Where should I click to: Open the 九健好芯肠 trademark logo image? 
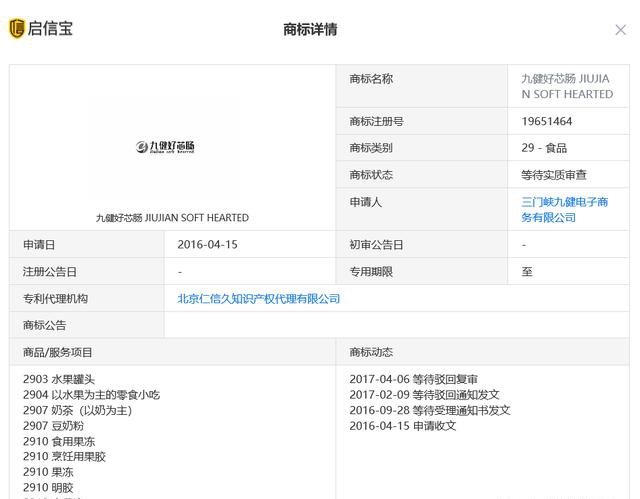[x=166, y=147]
